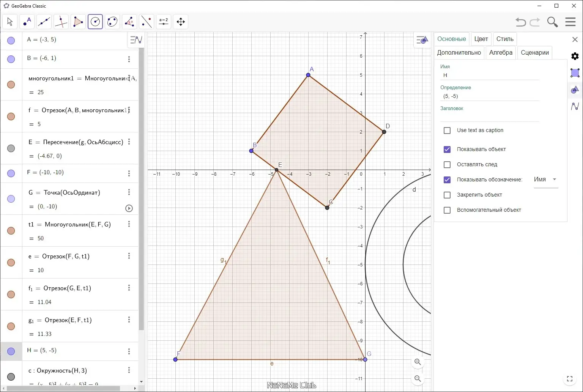Select the Line through two points tool
The width and height of the screenshot is (583, 392).
pos(44,22)
